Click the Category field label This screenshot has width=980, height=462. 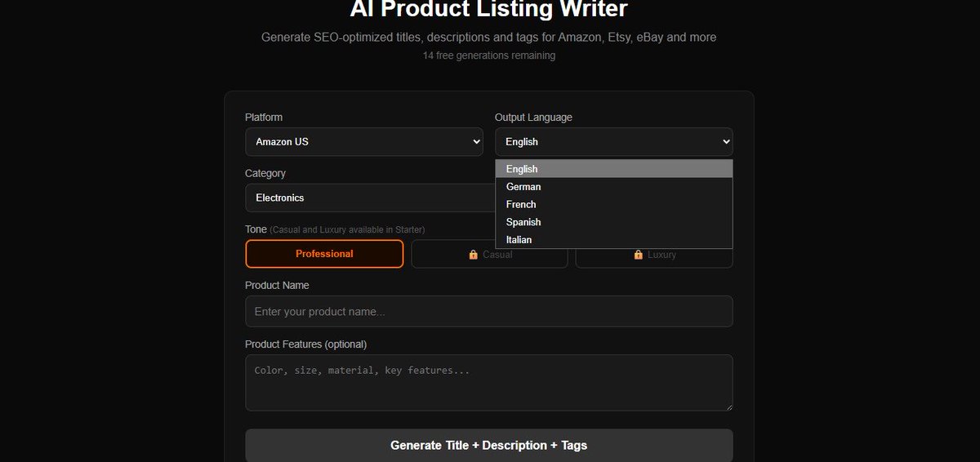(x=265, y=173)
